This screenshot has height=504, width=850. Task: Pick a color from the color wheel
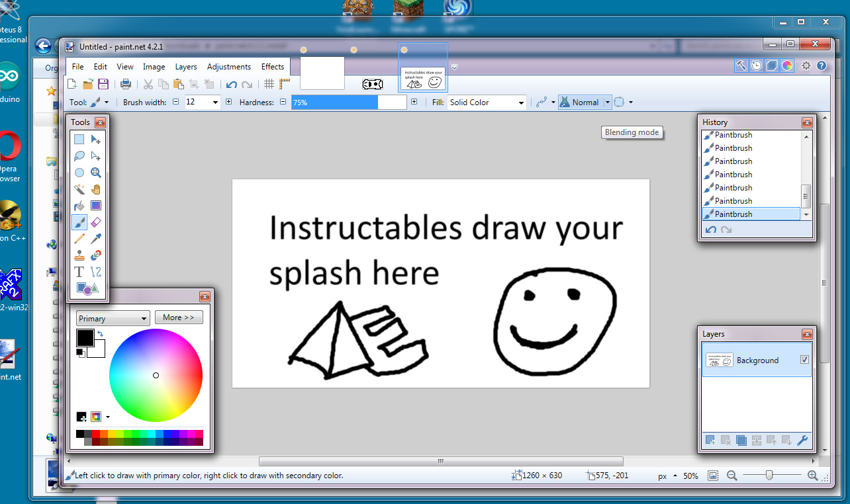(x=156, y=375)
